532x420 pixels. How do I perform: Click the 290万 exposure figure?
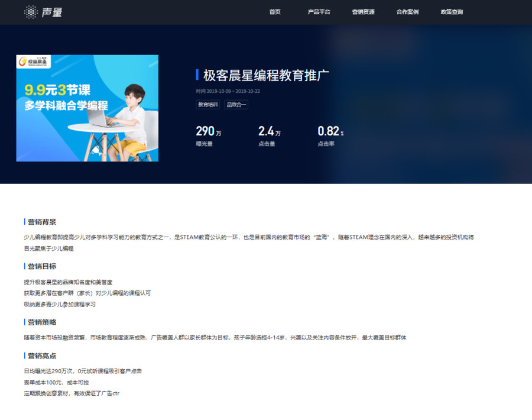tap(209, 131)
